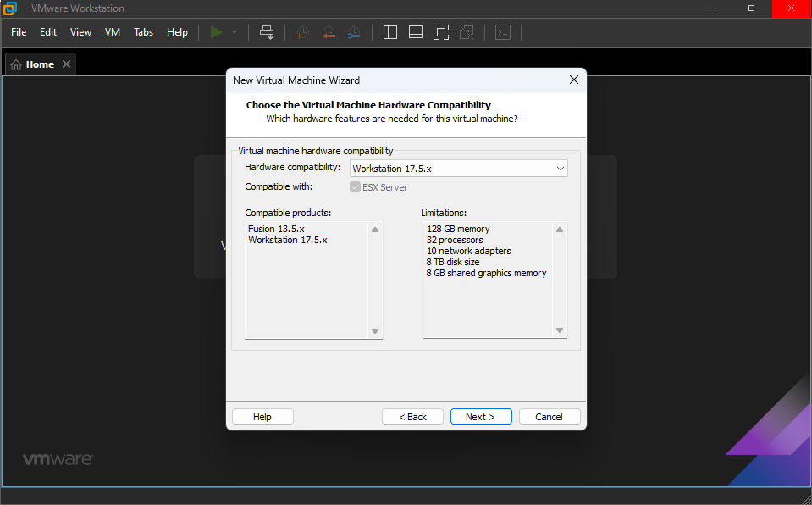Click '8 GB shared graphics memory' entry
This screenshot has width=812, height=505.
coord(486,273)
